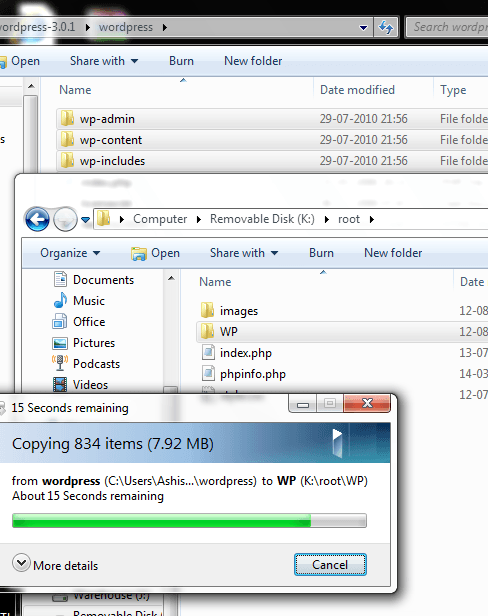Click Music note icon in navigation pane
The image size is (488, 616).
60,301
